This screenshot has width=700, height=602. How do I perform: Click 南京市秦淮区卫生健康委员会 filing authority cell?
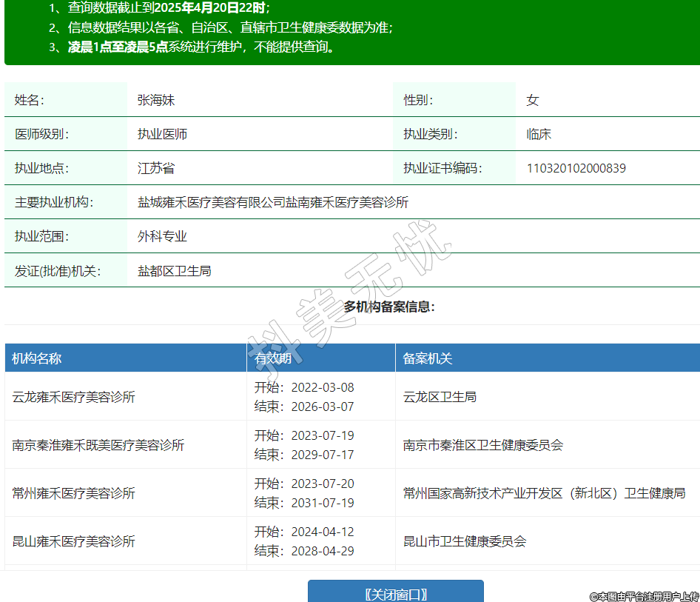tap(483, 445)
